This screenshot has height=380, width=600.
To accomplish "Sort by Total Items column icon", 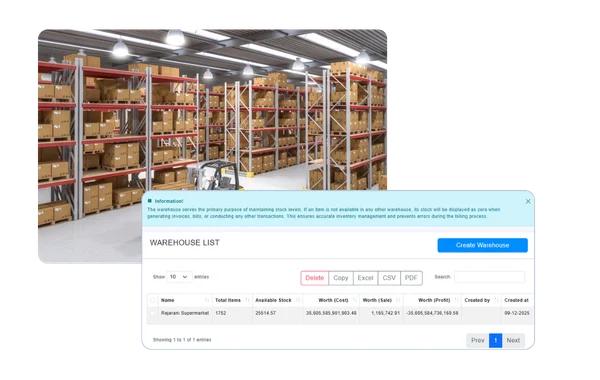I will point(247,300).
